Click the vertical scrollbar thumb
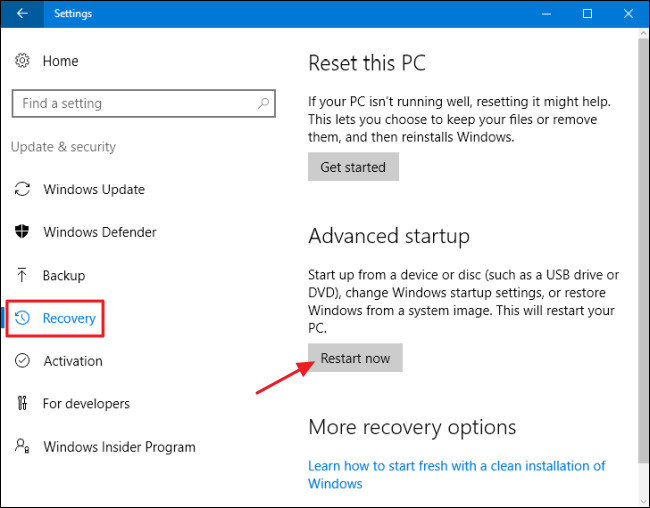 [643, 250]
